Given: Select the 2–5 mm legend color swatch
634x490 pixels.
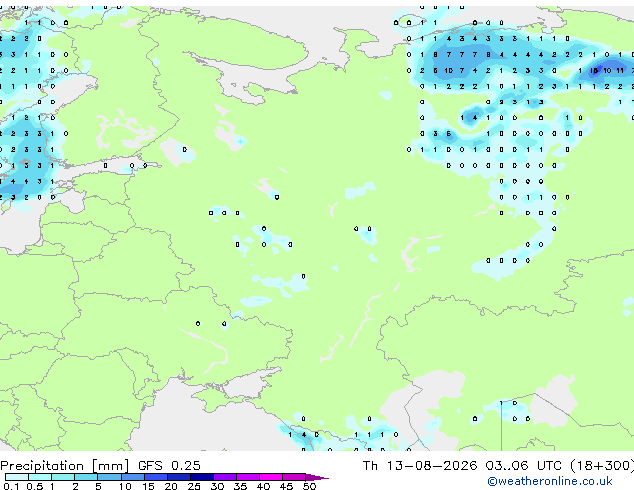Looking at the screenshot, I should pos(86,477).
